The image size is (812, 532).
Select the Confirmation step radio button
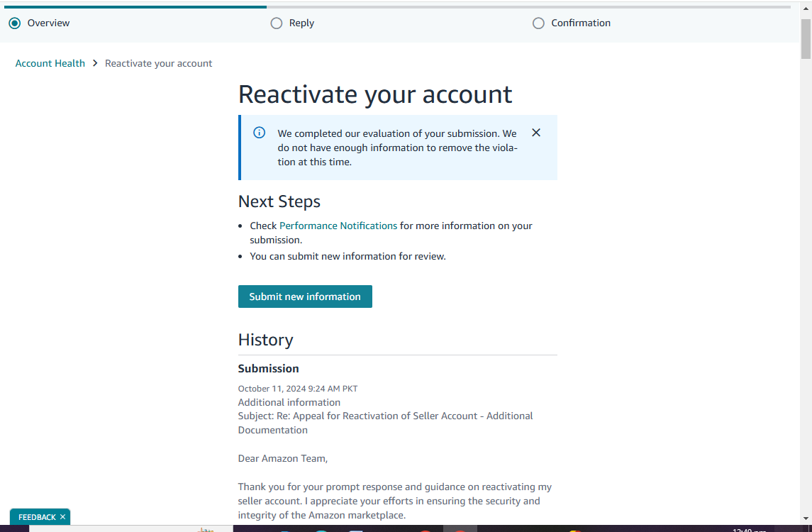pos(538,23)
